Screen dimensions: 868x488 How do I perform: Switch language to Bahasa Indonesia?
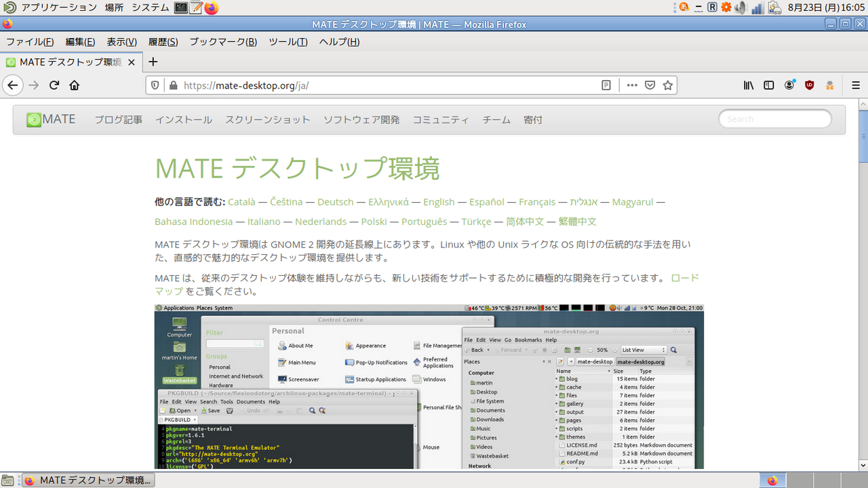pyautogui.click(x=194, y=222)
